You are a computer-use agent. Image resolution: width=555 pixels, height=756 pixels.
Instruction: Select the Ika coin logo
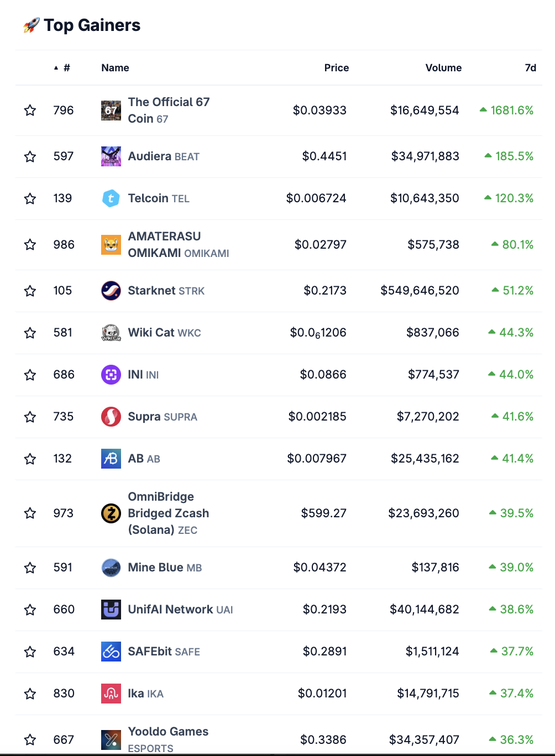111,694
